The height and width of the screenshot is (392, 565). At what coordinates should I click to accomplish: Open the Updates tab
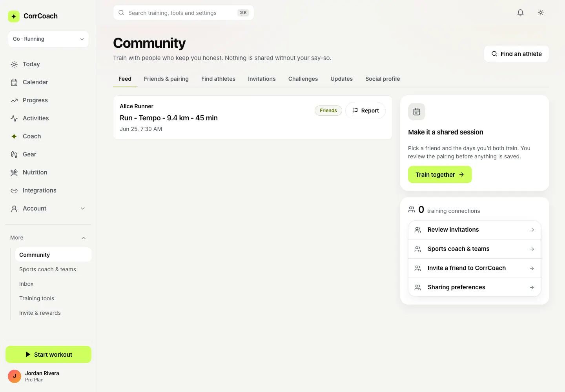[x=342, y=79]
